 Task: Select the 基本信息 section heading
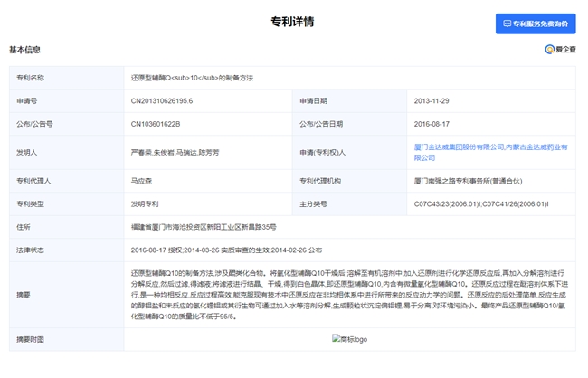click(x=24, y=50)
